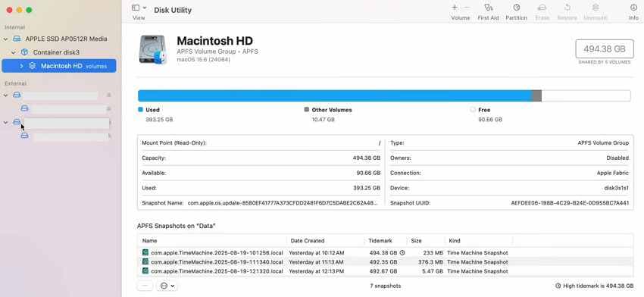Click the macOS 15.6 (24G84) subtitle
This screenshot has height=297, width=644.
203,60
